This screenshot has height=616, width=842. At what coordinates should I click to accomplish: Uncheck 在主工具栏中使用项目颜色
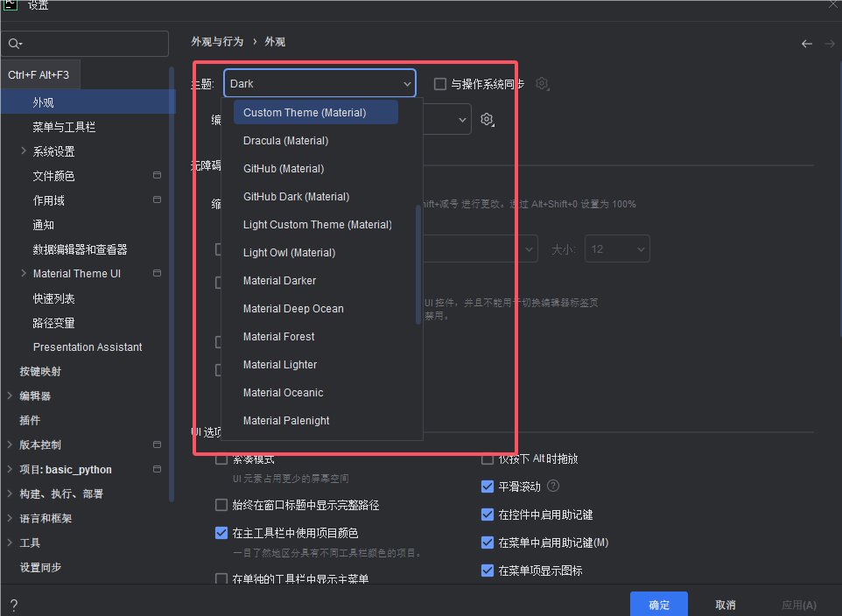tap(221, 533)
